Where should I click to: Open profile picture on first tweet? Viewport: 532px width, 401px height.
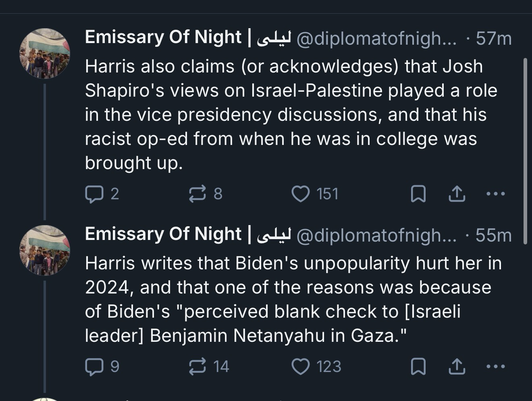[45, 53]
